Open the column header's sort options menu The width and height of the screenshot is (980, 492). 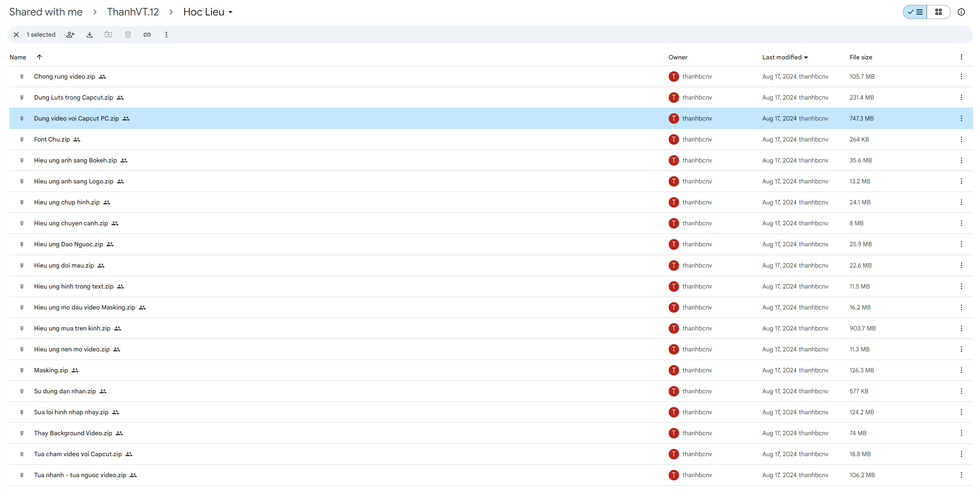[x=961, y=57]
